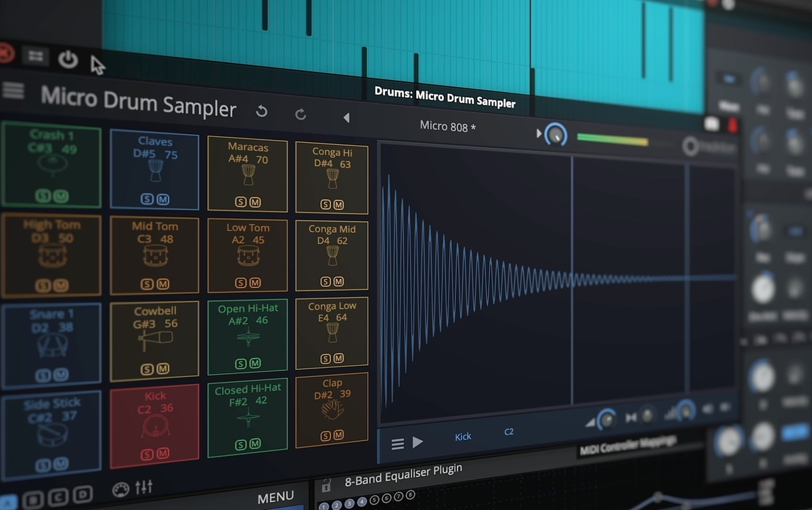
Task: Toggle the plugin power button
Action: (67, 60)
